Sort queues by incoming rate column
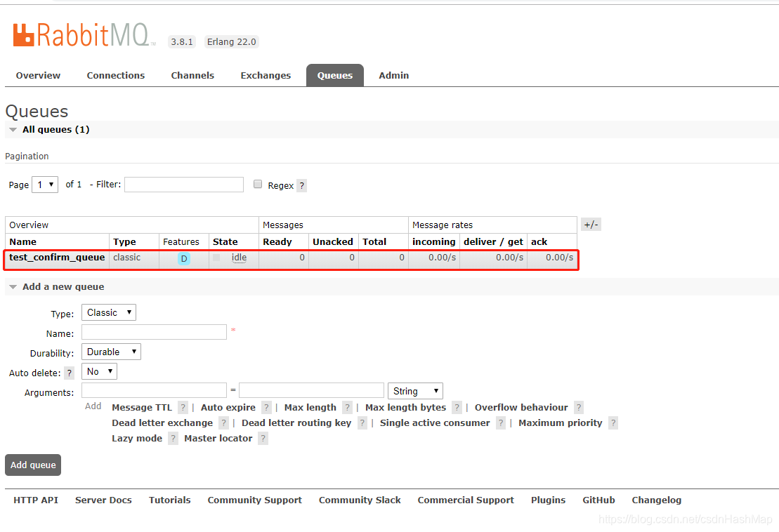779x532 pixels. (x=433, y=241)
